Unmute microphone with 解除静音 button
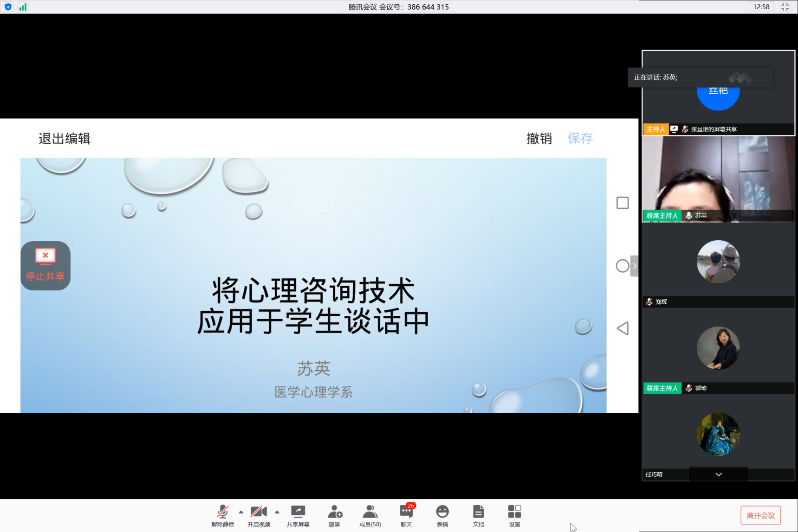The height and width of the screenshot is (532, 798). click(x=222, y=515)
